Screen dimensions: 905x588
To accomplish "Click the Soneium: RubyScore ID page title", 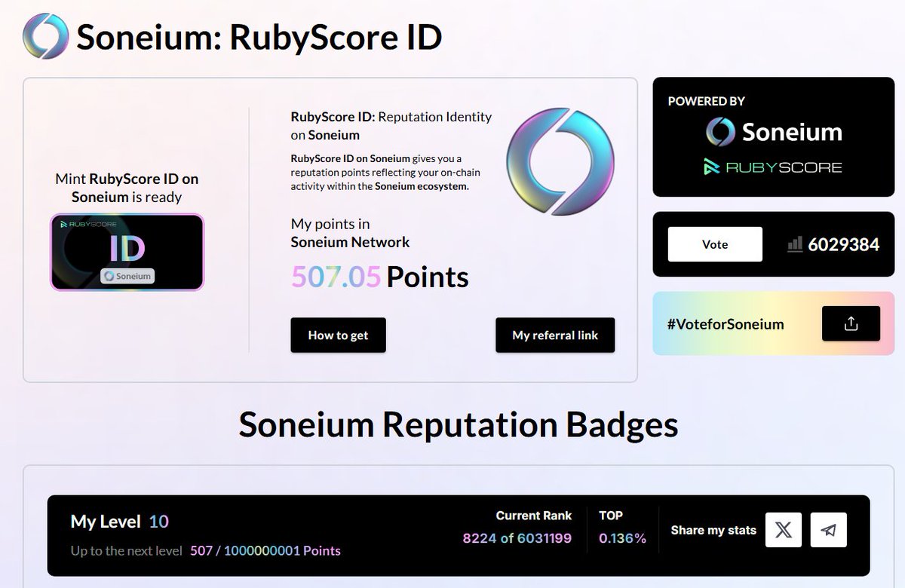I will click(259, 37).
